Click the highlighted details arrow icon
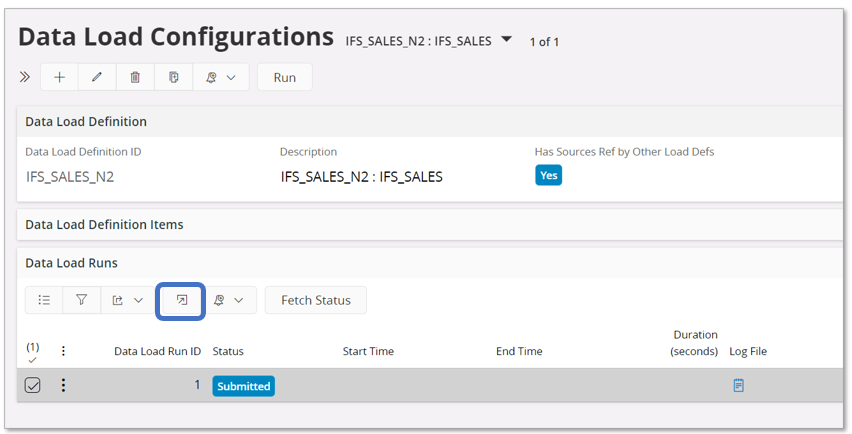This screenshot has height=434, width=852. [181, 300]
